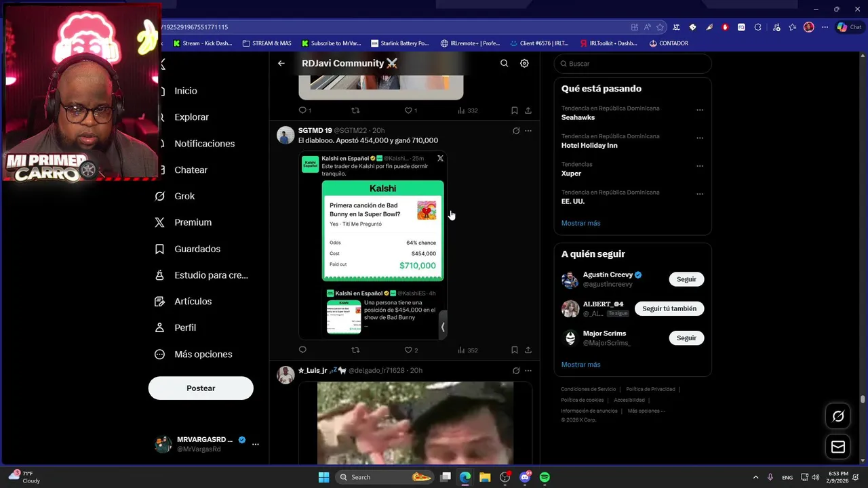This screenshot has width=868, height=488.
Task: Click Mostrar más under A quién seguir
Action: 580,365
